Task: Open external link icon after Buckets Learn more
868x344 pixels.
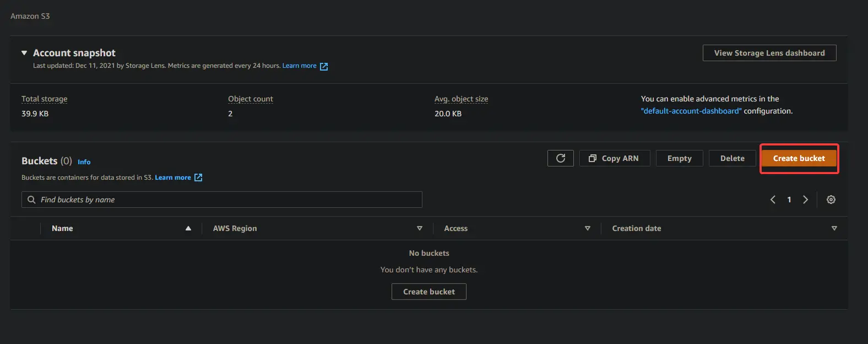Action: click(x=198, y=178)
